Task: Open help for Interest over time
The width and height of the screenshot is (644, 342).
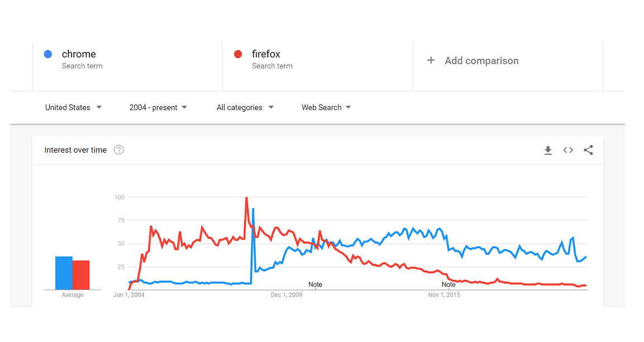Action: 119,150
